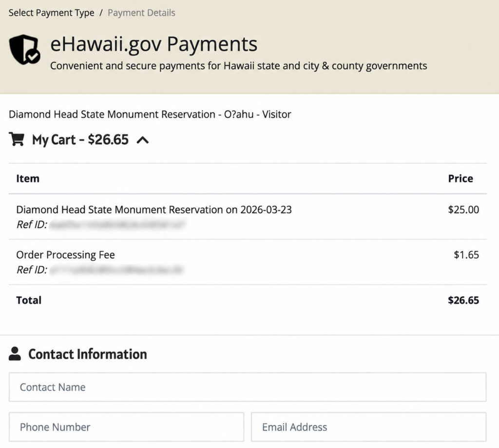Click the Item column header
This screenshot has height=448, width=499.
[x=28, y=178]
